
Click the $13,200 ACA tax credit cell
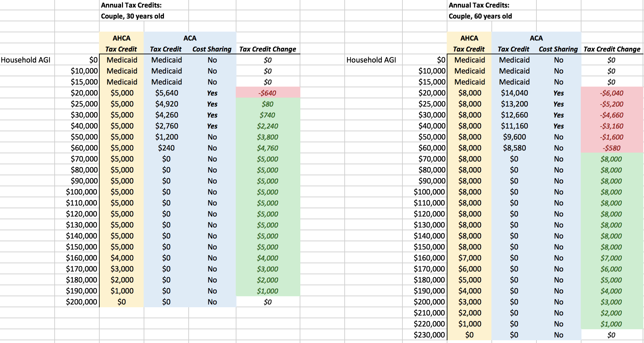point(514,104)
